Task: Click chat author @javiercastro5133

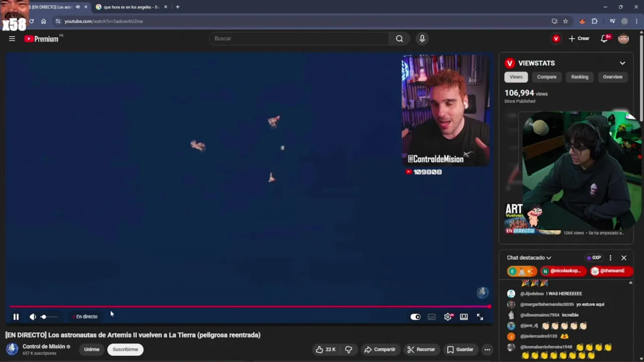Action: click(x=538, y=336)
